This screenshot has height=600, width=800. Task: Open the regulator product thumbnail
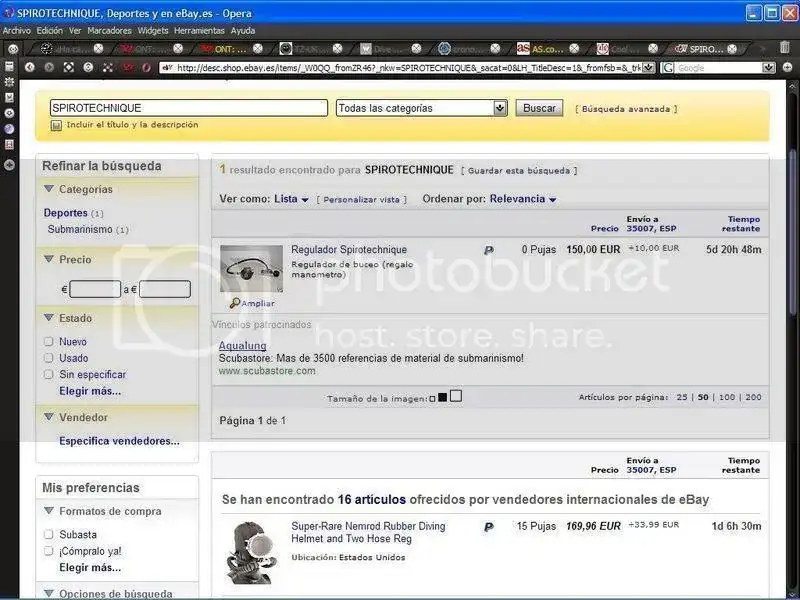[x=251, y=269]
